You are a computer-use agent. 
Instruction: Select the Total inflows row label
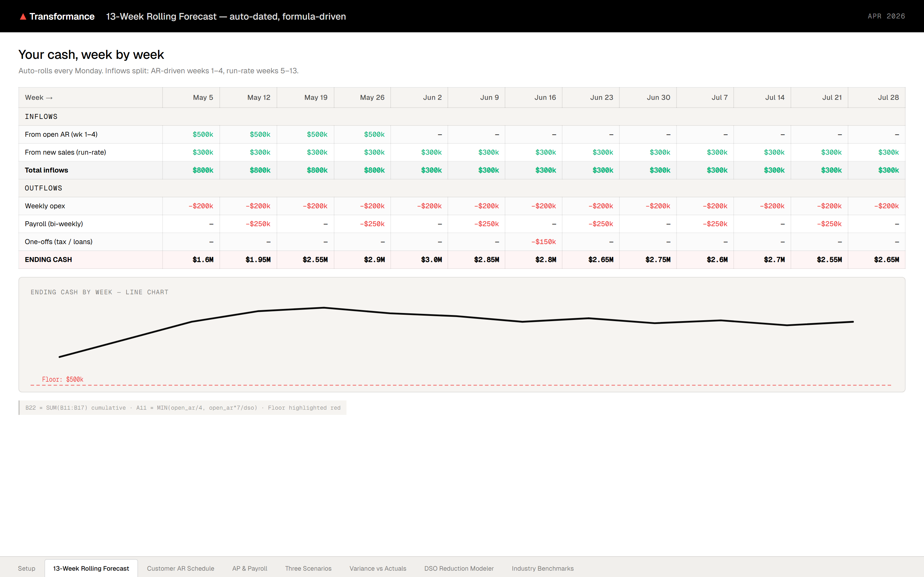[x=46, y=170]
